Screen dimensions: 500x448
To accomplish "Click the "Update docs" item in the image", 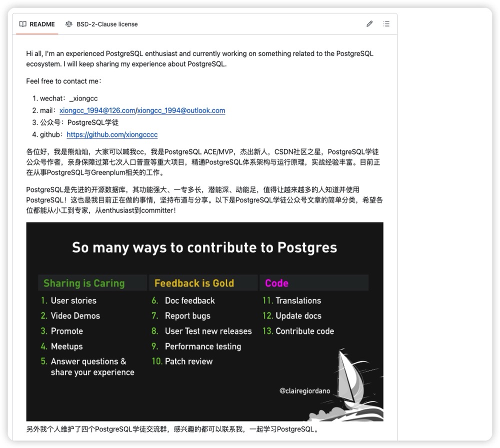I will (x=298, y=315).
